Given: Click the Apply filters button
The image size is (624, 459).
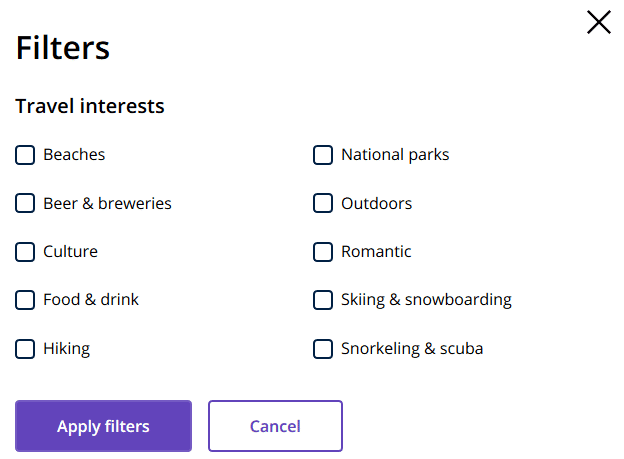Looking at the screenshot, I should click(x=103, y=426).
